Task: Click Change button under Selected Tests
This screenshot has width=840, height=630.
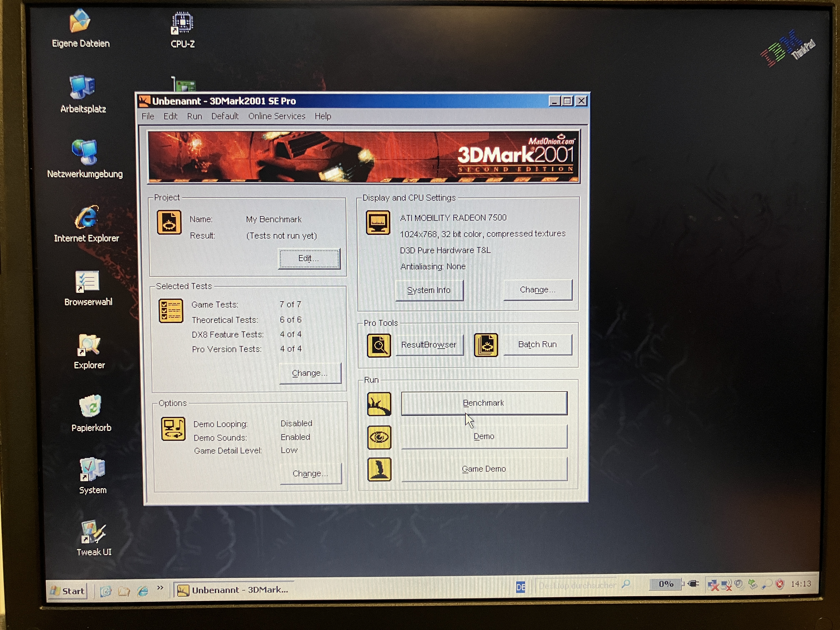Action: point(310,373)
